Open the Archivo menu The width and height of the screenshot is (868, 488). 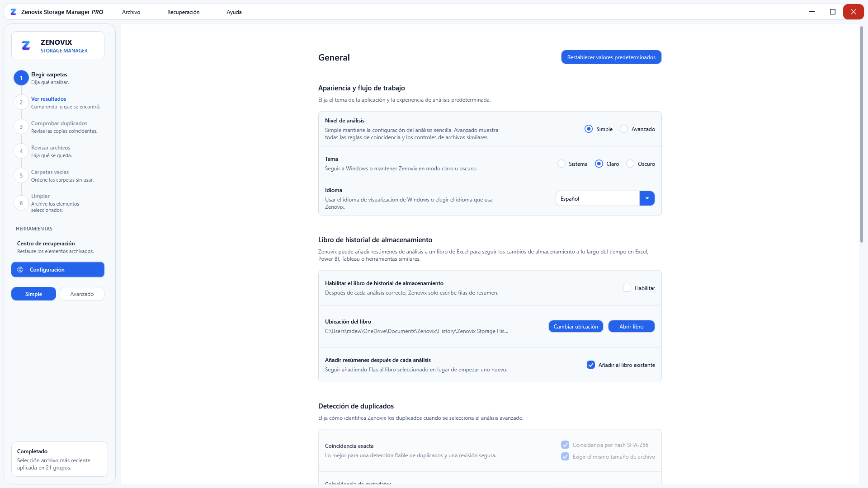(131, 12)
